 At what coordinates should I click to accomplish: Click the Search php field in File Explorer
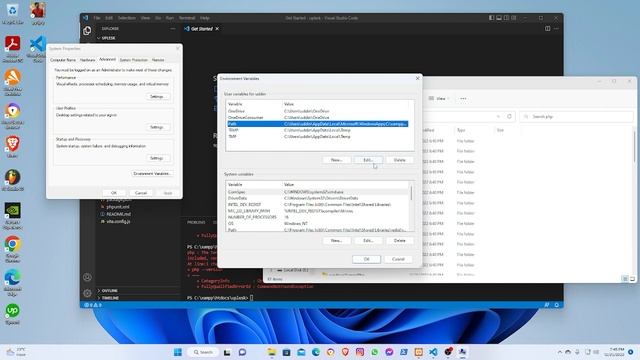click(576, 116)
